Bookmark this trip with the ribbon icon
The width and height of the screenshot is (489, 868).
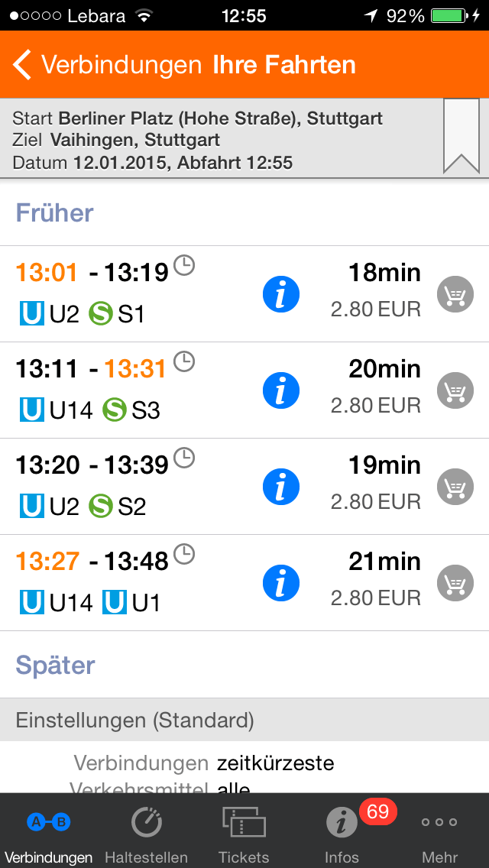pos(461,137)
